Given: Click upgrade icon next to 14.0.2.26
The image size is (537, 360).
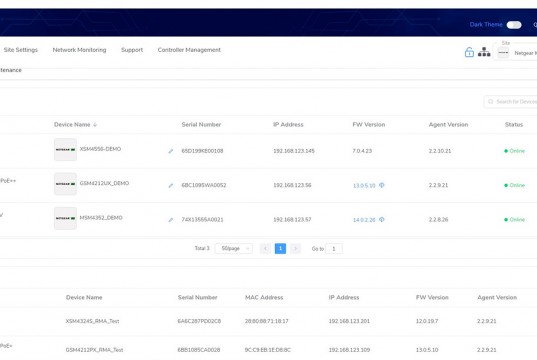Looking at the screenshot, I should (382, 219).
